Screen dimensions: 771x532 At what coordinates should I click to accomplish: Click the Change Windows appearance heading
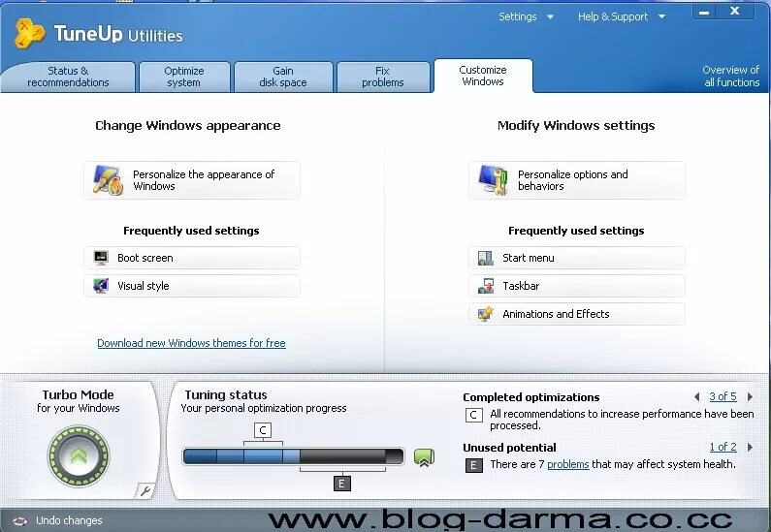click(x=188, y=126)
